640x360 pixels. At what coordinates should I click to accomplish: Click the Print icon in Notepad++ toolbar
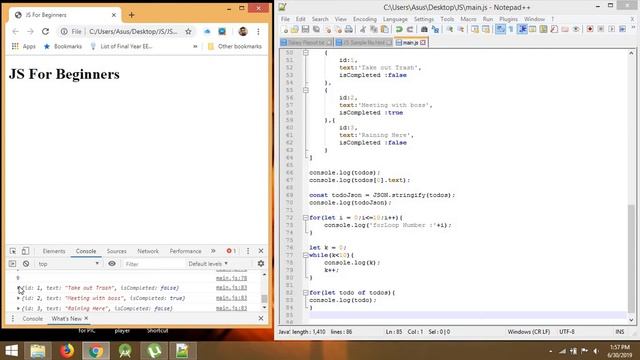[x=349, y=29]
